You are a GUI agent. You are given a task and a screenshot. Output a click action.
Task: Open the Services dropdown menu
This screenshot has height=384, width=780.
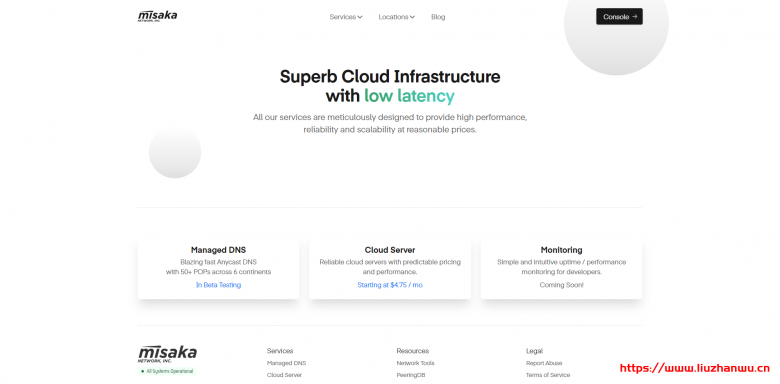point(346,17)
